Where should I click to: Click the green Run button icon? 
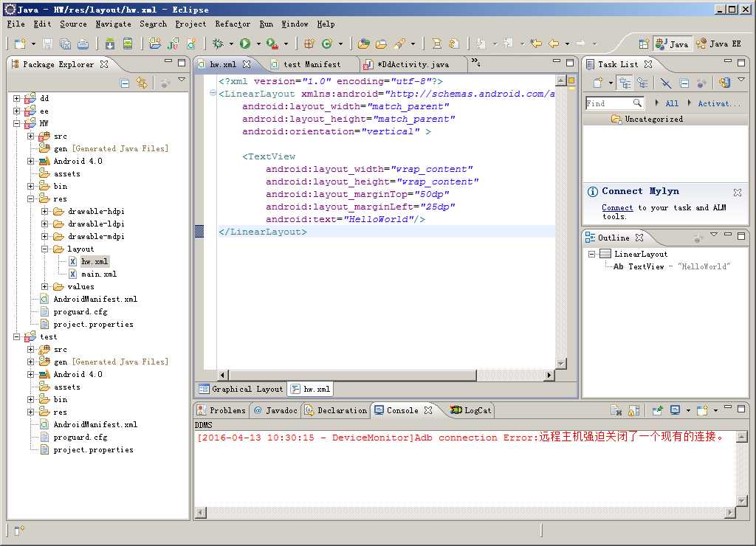pyautogui.click(x=245, y=44)
